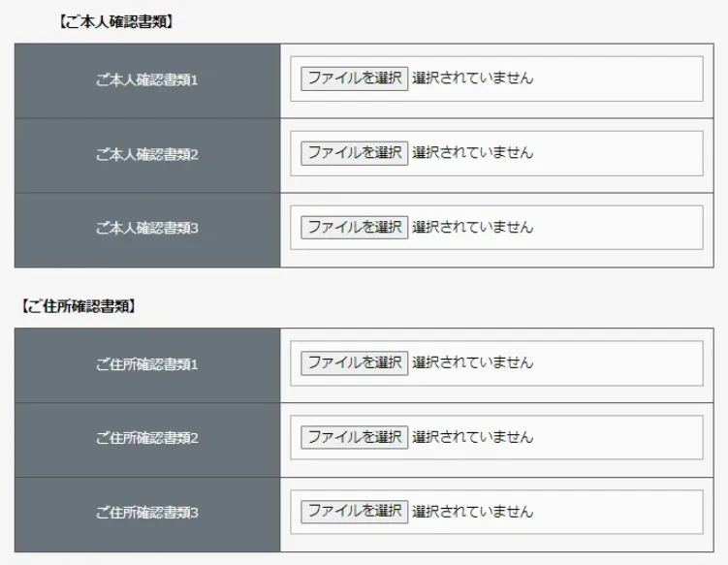Click the 【ご本人確認書類】 section heading
The image size is (728, 565).
[115, 21]
